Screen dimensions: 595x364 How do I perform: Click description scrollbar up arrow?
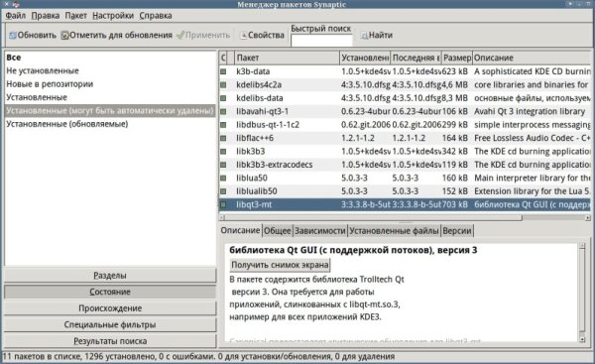pos(582,246)
